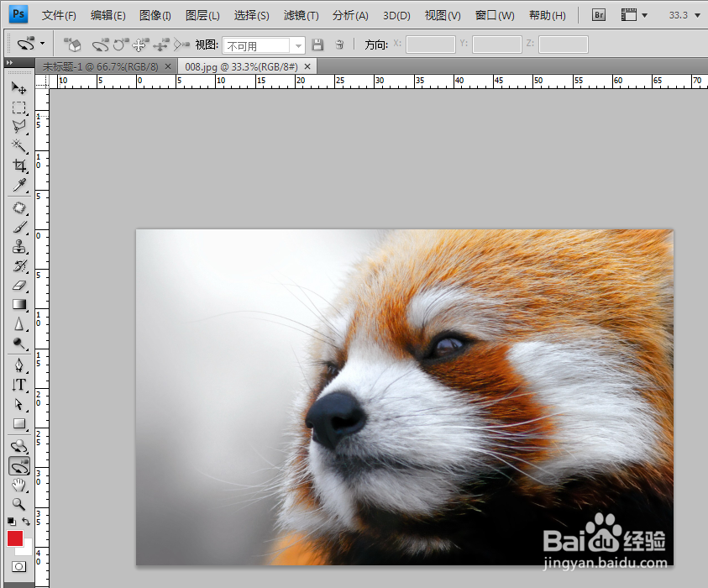Swap foreground and background colors
The image size is (708, 588).
[26, 522]
